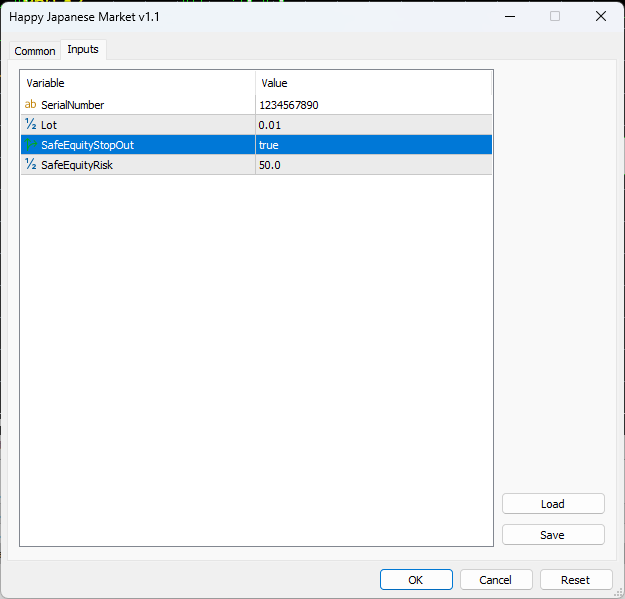Select the SerialNumber value 1234567890
The height and width of the screenshot is (599, 625).
click(373, 105)
